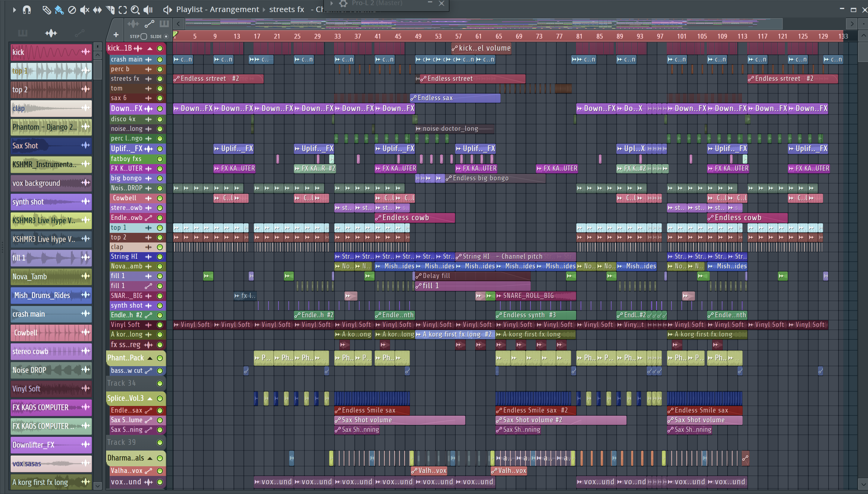Mute the Down..FX track
This screenshot has width=868, height=494.
pos(160,109)
